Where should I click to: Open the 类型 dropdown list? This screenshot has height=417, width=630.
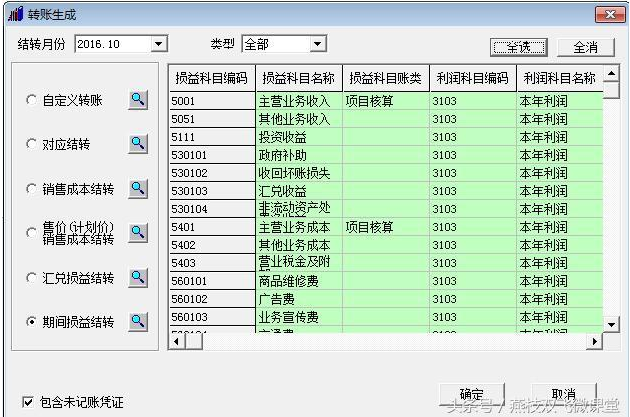tap(317, 44)
